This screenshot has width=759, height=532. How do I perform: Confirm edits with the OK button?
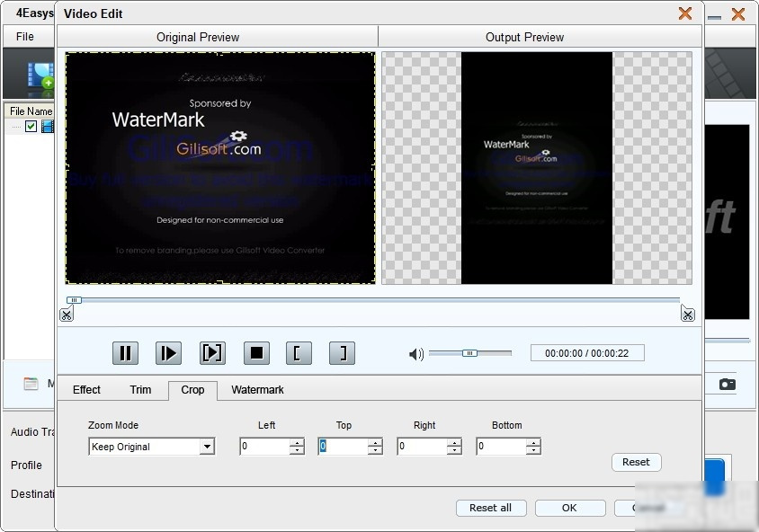(x=570, y=508)
